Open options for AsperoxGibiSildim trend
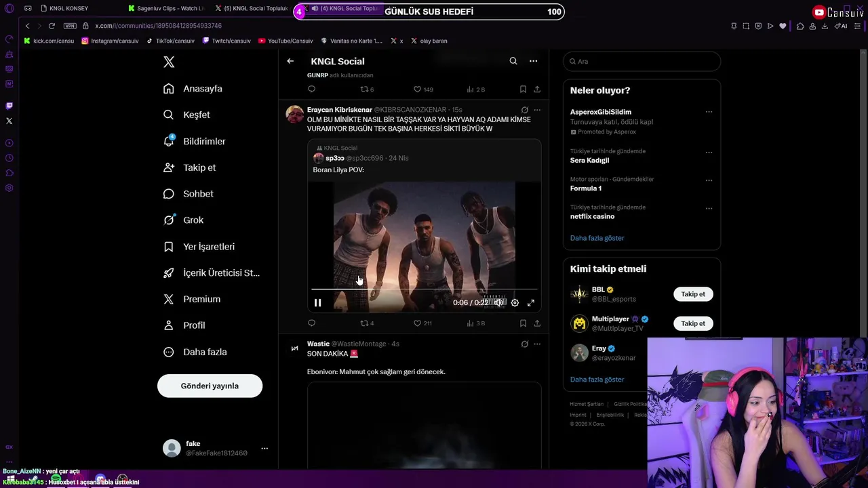Image resolution: width=868 pixels, height=488 pixels. click(x=709, y=112)
